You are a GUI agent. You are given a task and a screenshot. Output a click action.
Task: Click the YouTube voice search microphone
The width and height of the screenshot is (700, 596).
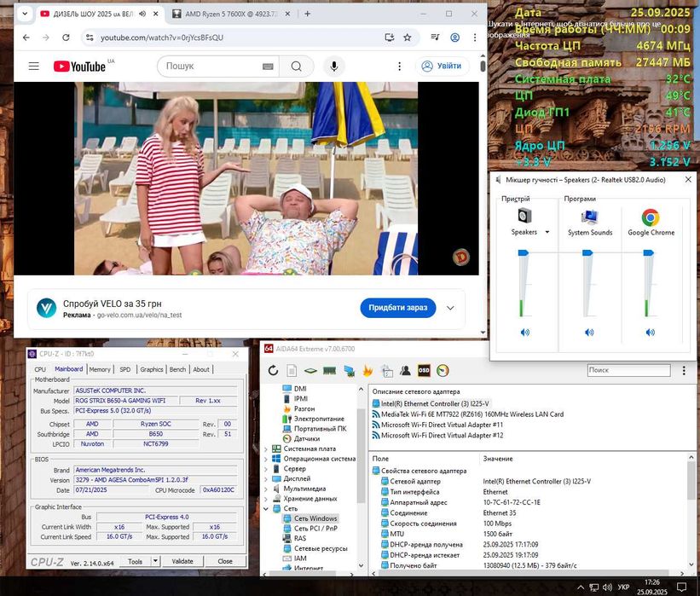pos(334,66)
